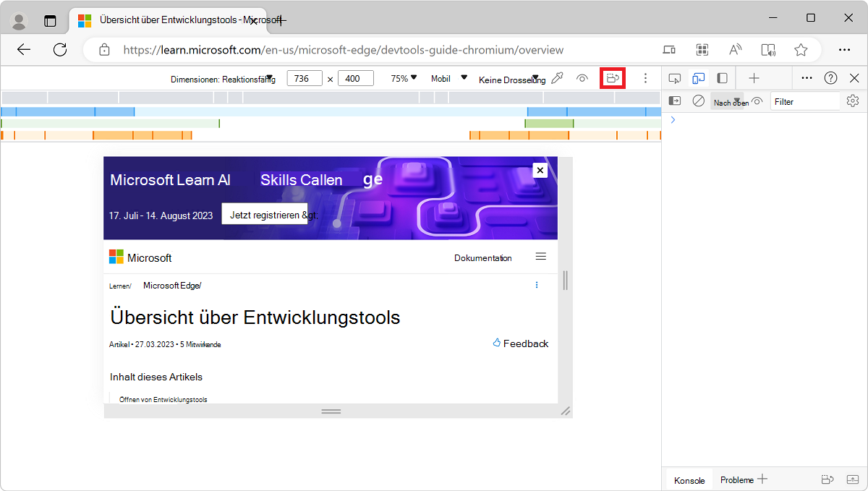Expand the blue chevron in the console
Image resolution: width=868 pixels, height=491 pixels.
tap(673, 119)
